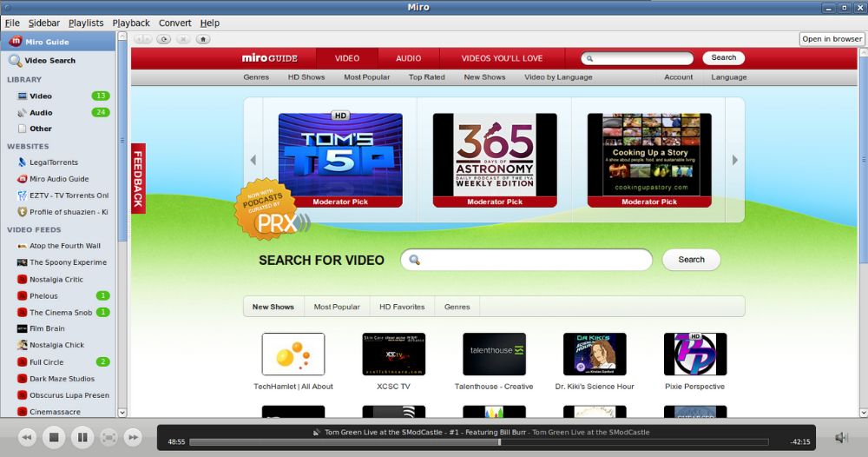
Task: Open Audio library item
Action: 57,112
